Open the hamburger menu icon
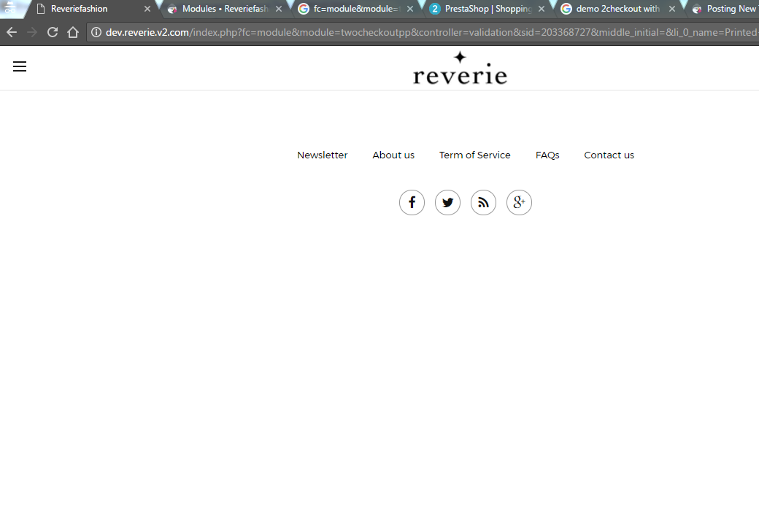The image size is (759, 532). coord(20,66)
